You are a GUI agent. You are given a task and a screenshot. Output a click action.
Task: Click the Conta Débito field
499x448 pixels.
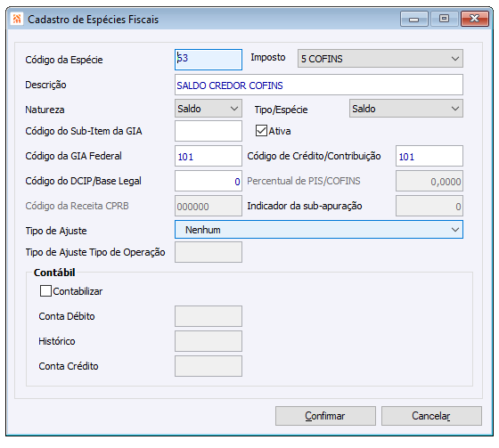coord(209,316)
